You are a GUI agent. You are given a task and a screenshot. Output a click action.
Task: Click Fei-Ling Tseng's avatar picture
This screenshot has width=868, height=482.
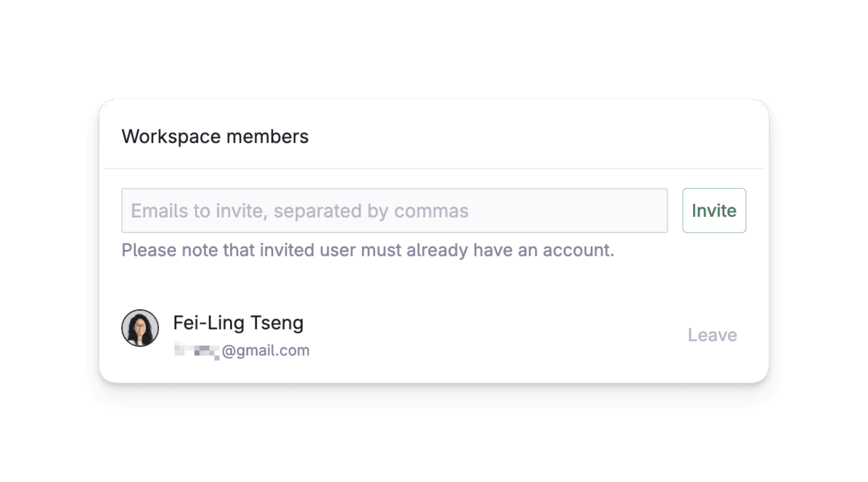[140, 328]
